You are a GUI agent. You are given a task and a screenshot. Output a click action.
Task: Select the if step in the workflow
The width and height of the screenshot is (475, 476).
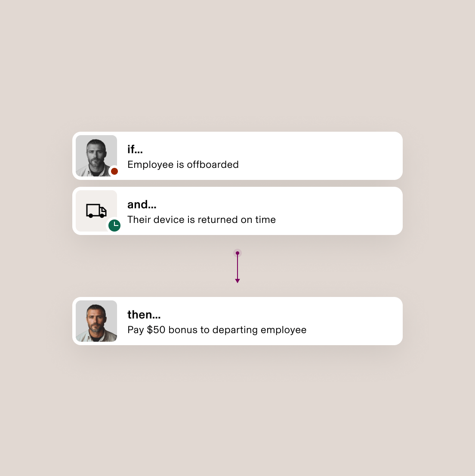[x=237, y=155]
